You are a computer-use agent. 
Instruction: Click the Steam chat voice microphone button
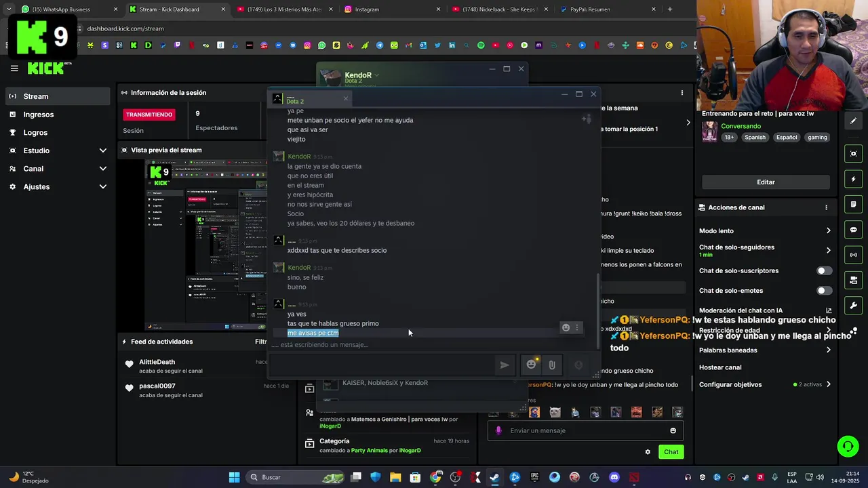[x=578, y=365]
